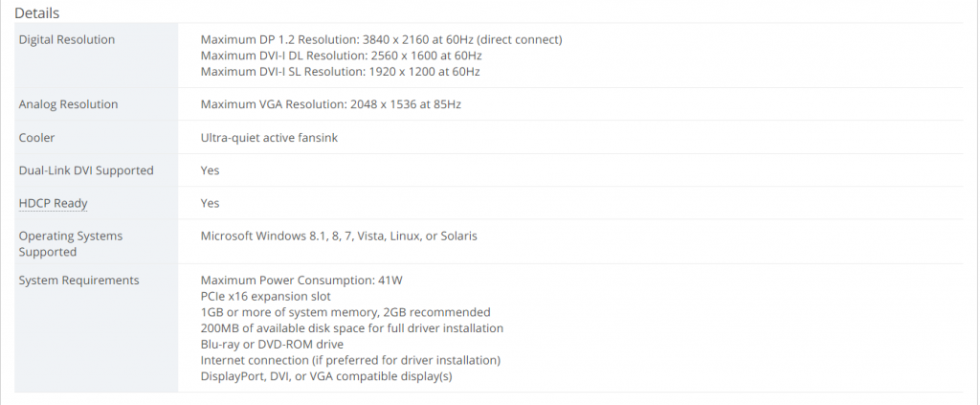Click the DisplayPort, DVI, or VGA display line
Image resolution: width=980 pixels, height=405 pixels.
[x=326, y=376]
